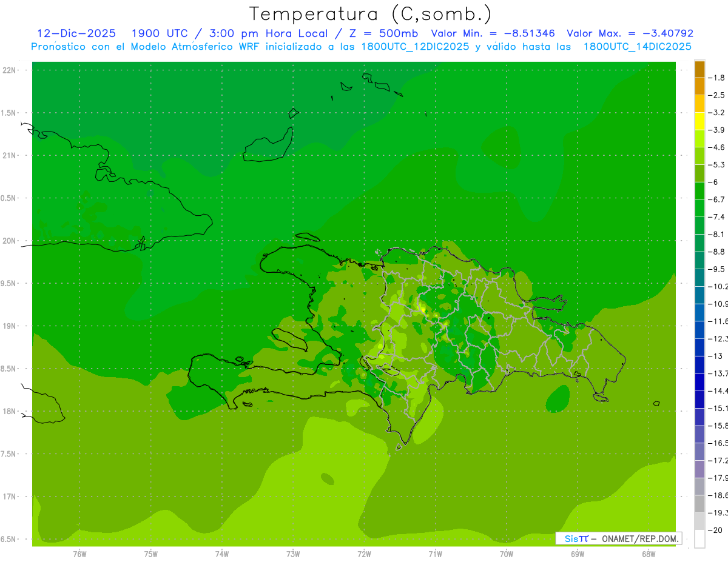Click the 17N latitude axis label
728x562 pixels.
click(x=9, y=497)
